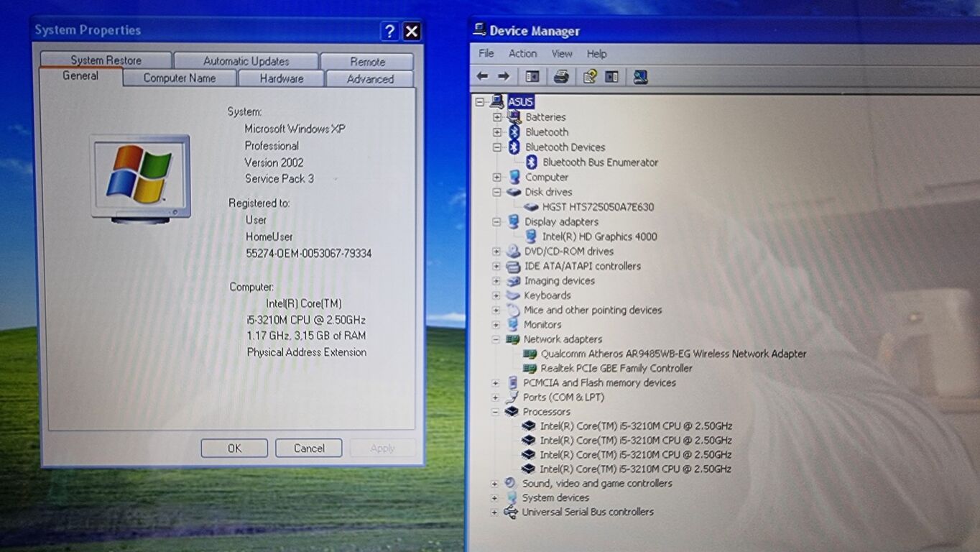Switch to the Computer Name tab
980x552 pixels.
[x=180, y=79]
